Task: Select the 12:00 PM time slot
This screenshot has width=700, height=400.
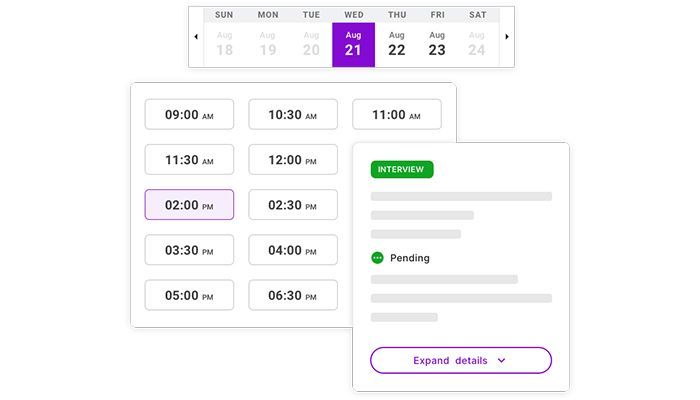Action: 293,160
